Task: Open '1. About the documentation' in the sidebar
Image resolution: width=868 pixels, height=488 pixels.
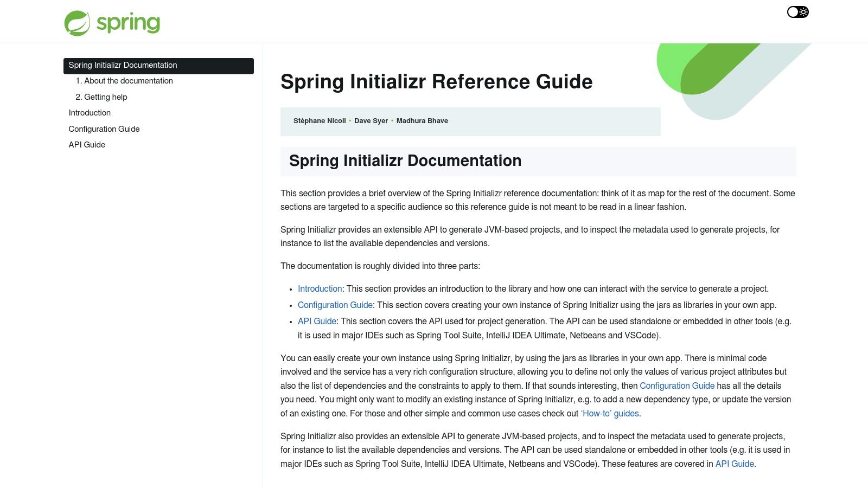Action: pyautogui.click(x=124, y=80)
